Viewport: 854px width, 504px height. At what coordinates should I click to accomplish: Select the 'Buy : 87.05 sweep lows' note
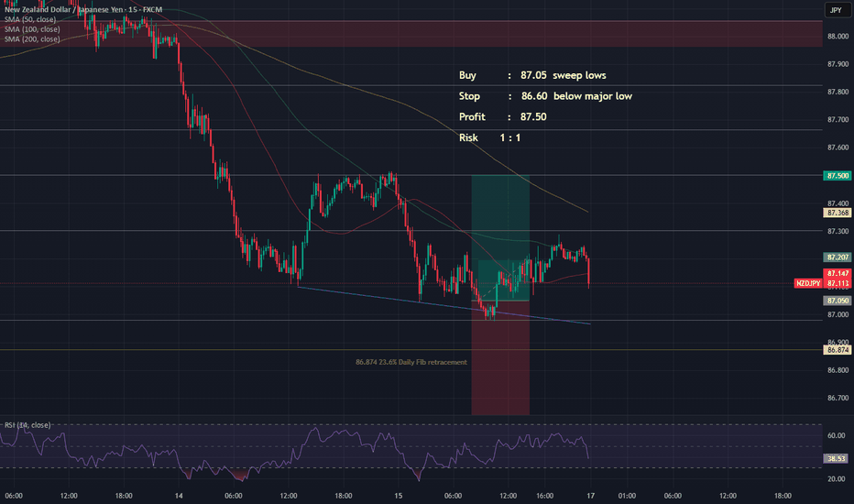point(532,75)
